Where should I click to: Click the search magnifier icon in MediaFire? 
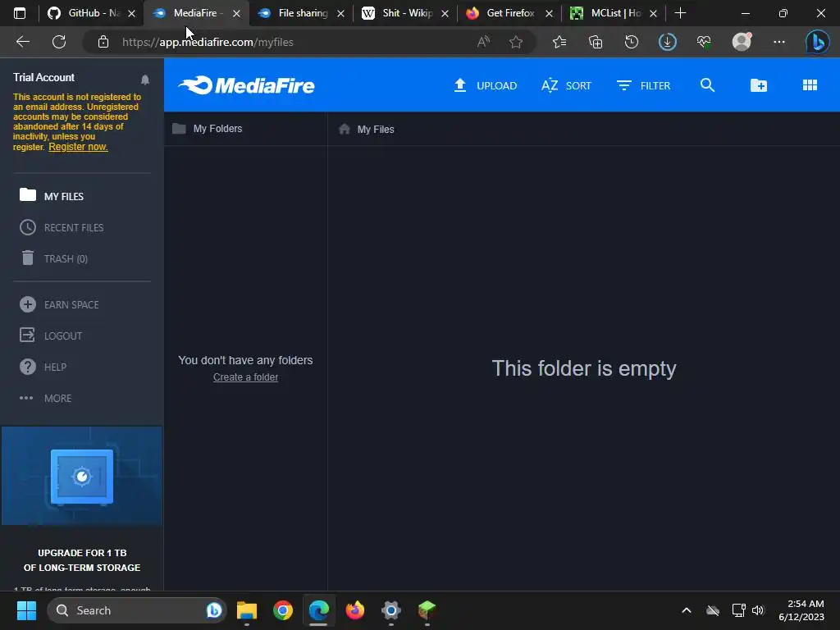coord(707,85)
